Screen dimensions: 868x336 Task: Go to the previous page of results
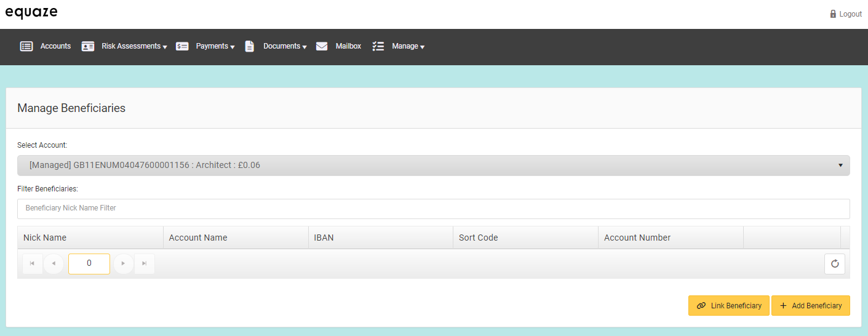click(54, 263)
